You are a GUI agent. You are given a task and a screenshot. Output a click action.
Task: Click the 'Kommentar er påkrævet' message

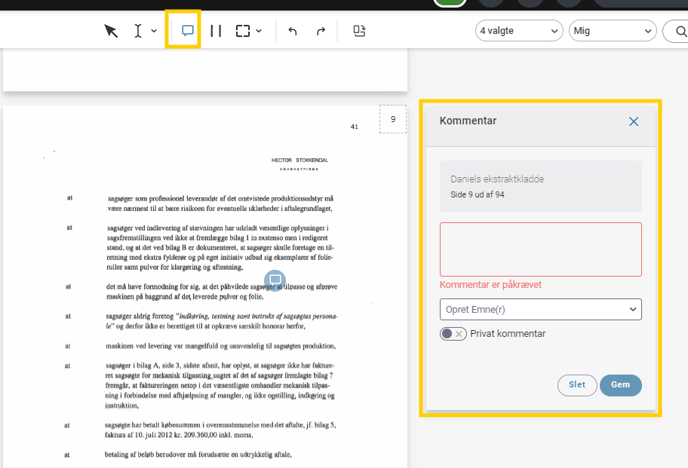pyautogui.click(x=491, y=285)
